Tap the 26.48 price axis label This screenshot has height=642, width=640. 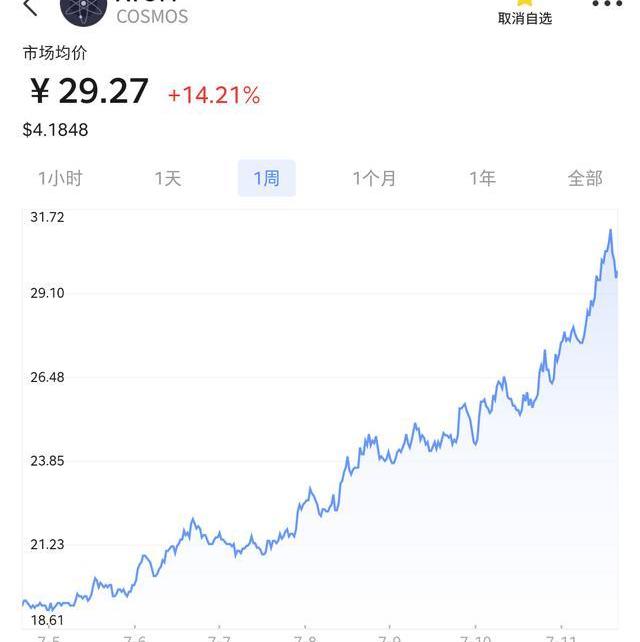pos(47,377)
